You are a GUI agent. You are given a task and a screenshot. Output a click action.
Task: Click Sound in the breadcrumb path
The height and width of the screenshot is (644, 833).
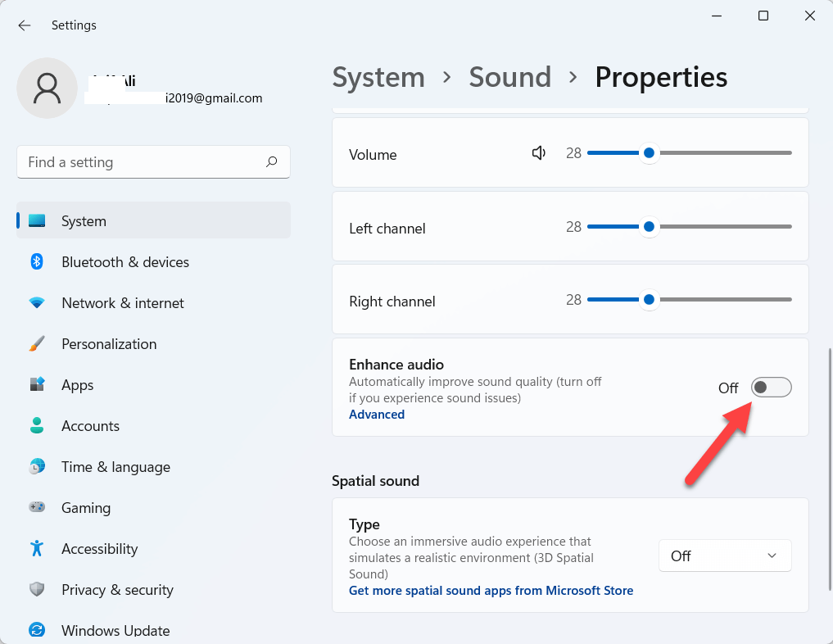(x=509, y=77)
